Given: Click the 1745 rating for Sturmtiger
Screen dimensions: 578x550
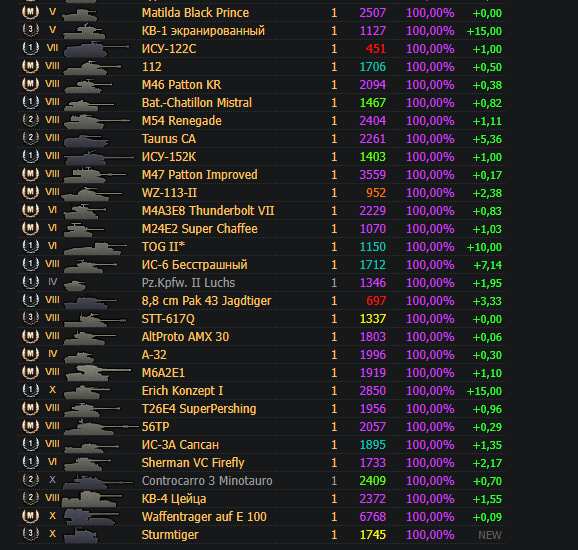Looking at the screenshot, I should coord(373,535).
